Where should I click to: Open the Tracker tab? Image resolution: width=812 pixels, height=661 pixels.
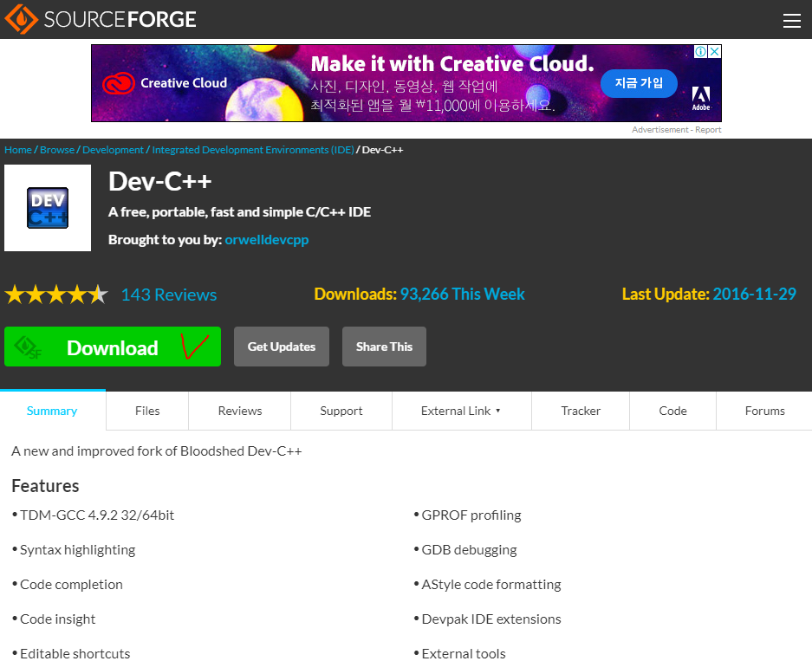pos(581,411)
